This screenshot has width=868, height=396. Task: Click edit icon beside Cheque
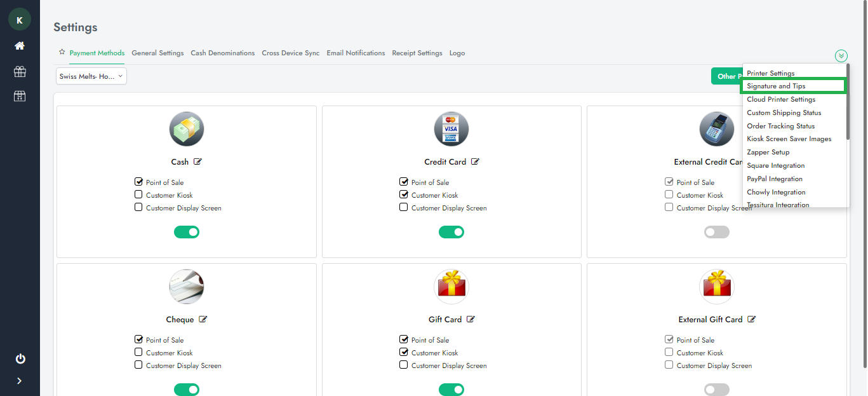click(x=203, y=320)
